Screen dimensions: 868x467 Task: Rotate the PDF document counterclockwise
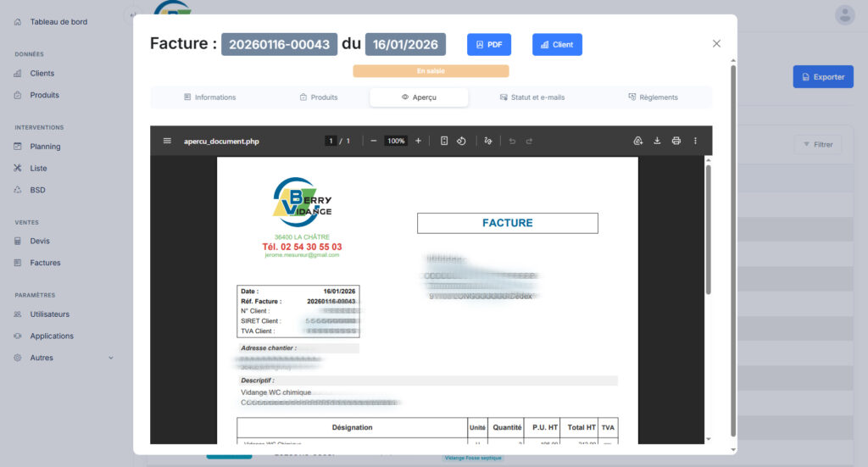462,141
